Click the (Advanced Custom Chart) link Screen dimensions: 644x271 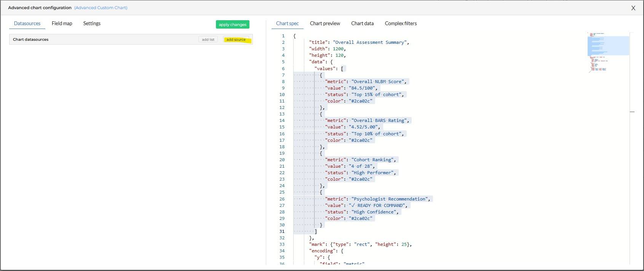[101, 8]
